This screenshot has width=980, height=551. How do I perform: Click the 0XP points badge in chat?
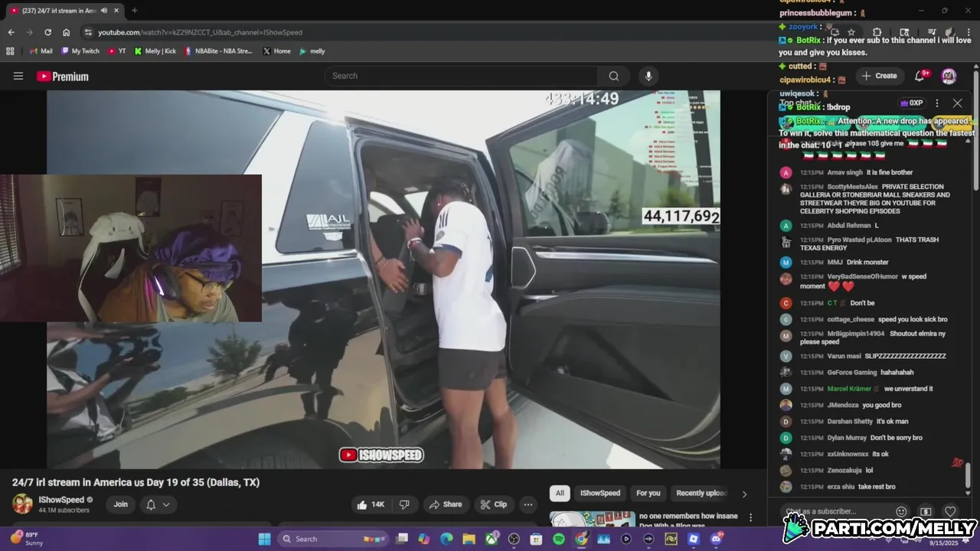911,103
